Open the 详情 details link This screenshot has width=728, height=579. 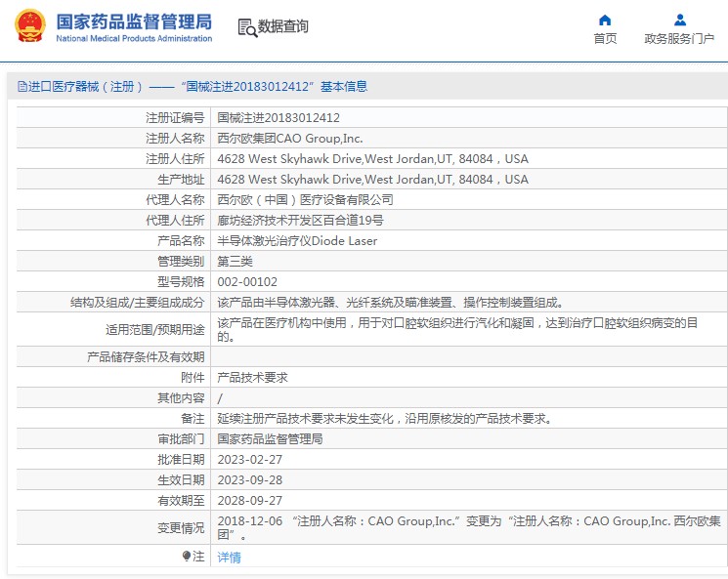point(229,557)
